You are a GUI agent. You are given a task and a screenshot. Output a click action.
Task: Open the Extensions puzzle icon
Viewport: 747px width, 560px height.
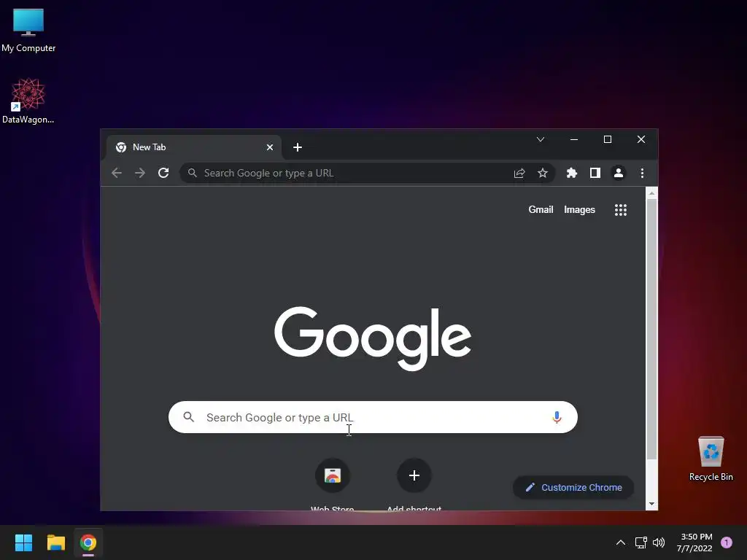coord(572,173)
